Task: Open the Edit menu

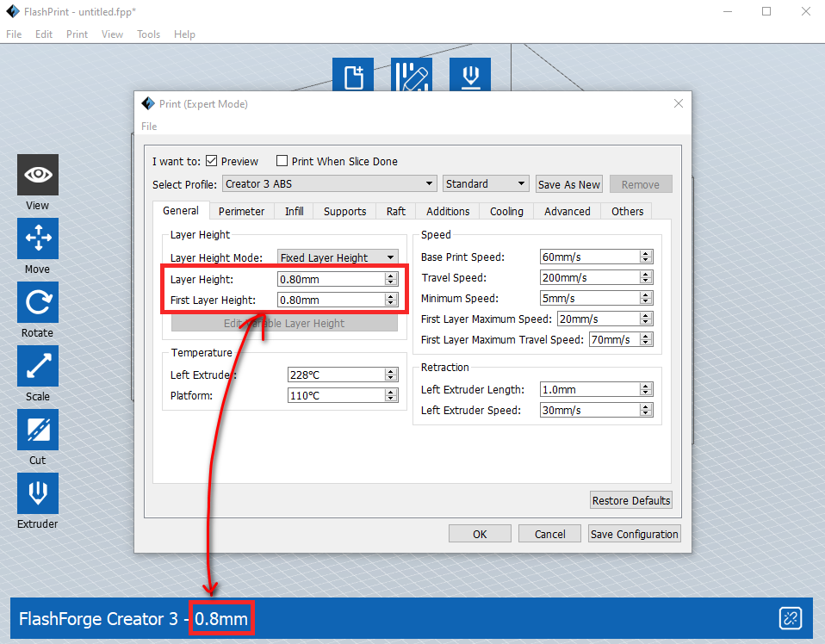Action: tap(44, 34)
